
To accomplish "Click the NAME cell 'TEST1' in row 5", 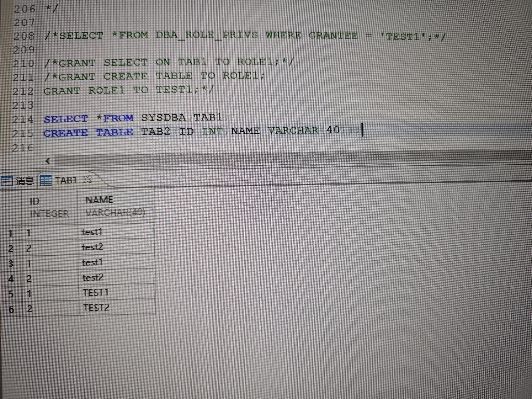I will [x=117, y=292].
